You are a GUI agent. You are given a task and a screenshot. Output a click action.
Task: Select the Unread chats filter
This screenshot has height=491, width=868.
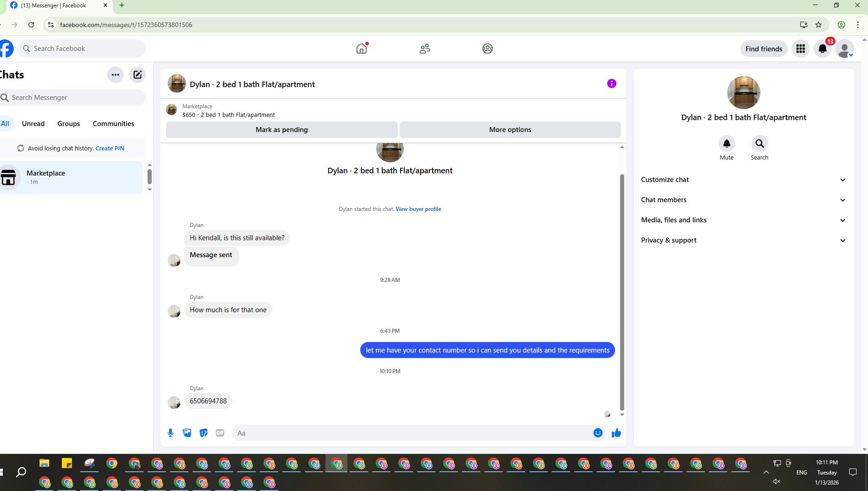tap(33, 124)
